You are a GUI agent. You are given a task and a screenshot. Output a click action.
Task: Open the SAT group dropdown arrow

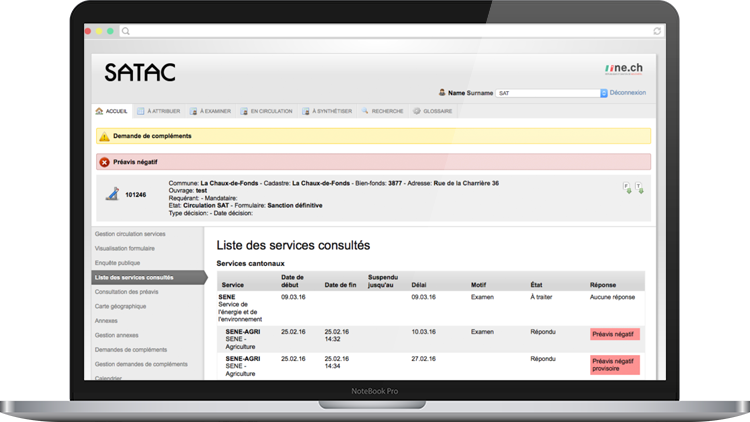pos(604,93)
